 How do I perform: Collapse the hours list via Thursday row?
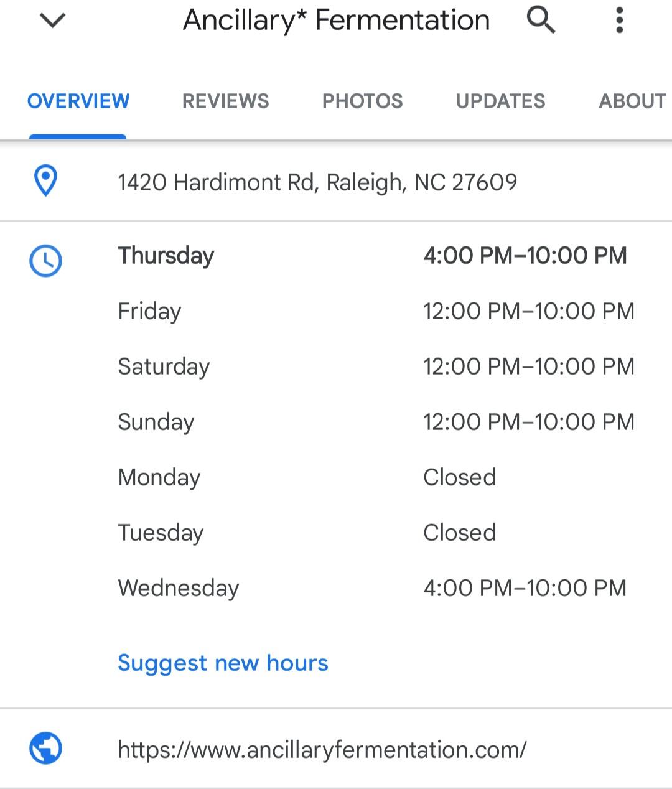coord(373,256)
